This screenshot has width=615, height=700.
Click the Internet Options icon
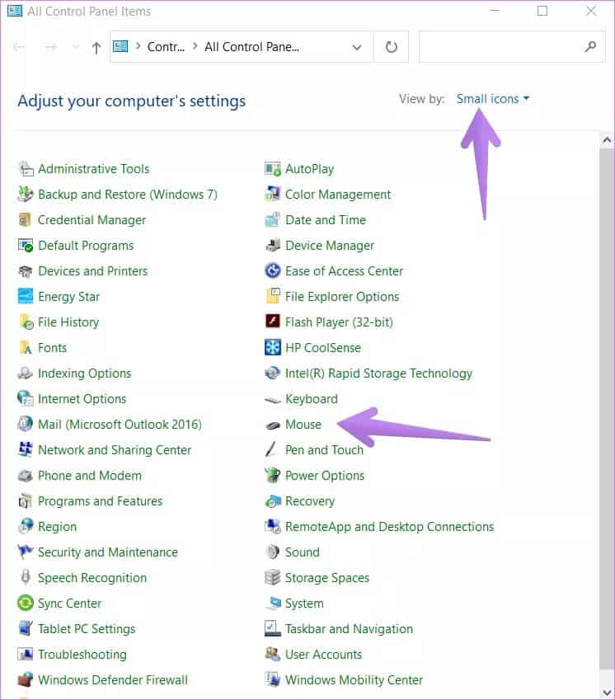click(26, 399)
